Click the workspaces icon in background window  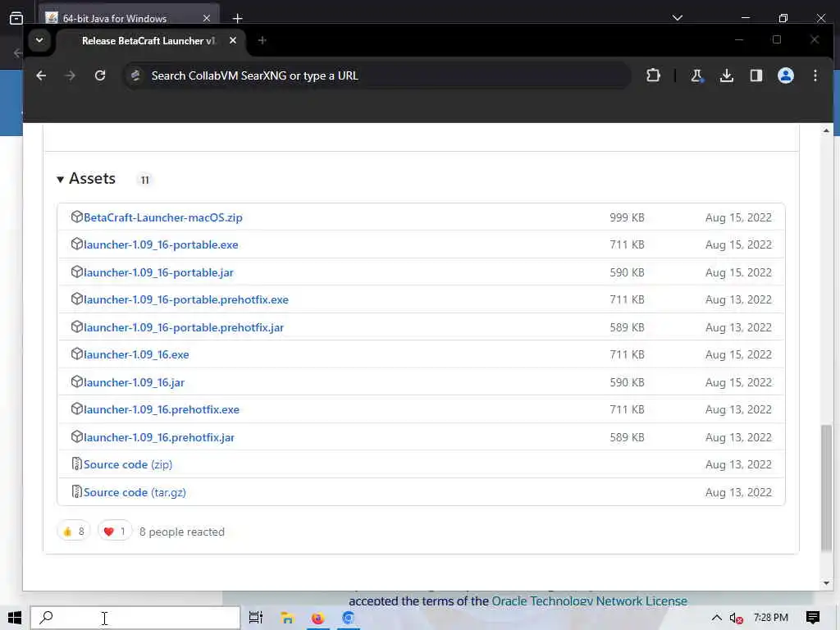[x=16, y=18]
